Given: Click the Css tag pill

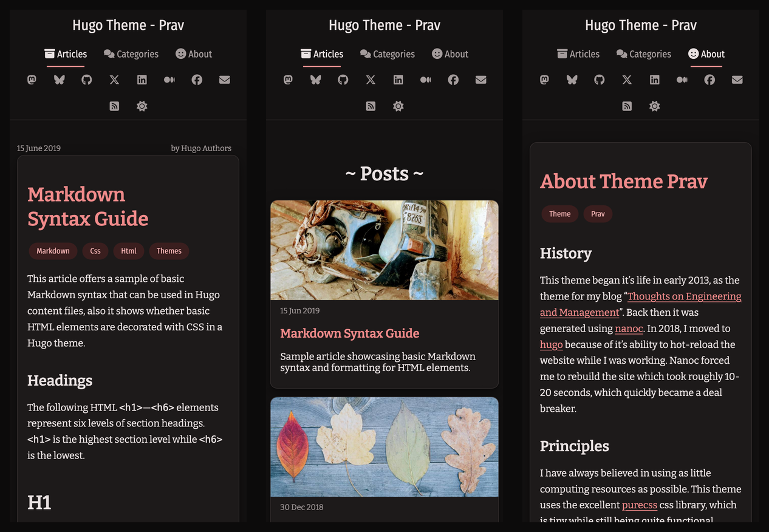Looking at the screenshot, I should tap(95, 251).
